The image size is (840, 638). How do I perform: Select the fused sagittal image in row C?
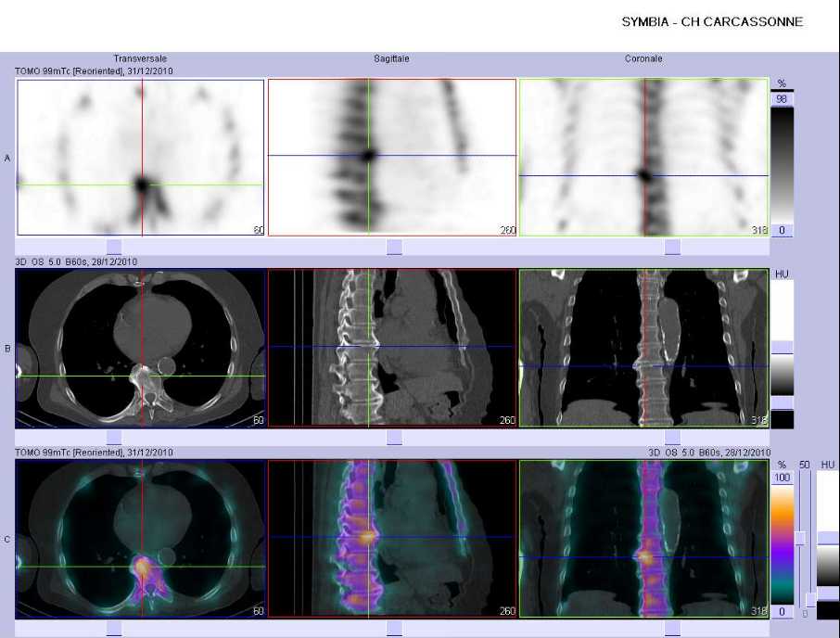[x=392, y=539]
